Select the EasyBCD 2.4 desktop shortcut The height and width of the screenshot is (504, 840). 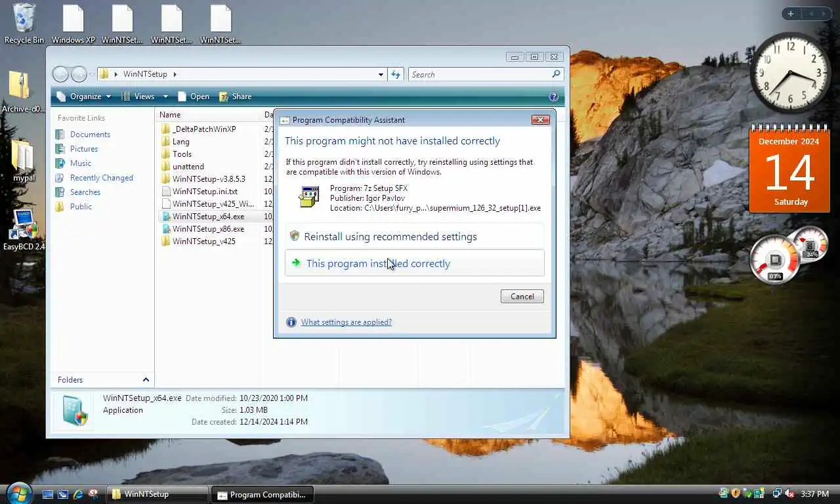pos(24,230)
